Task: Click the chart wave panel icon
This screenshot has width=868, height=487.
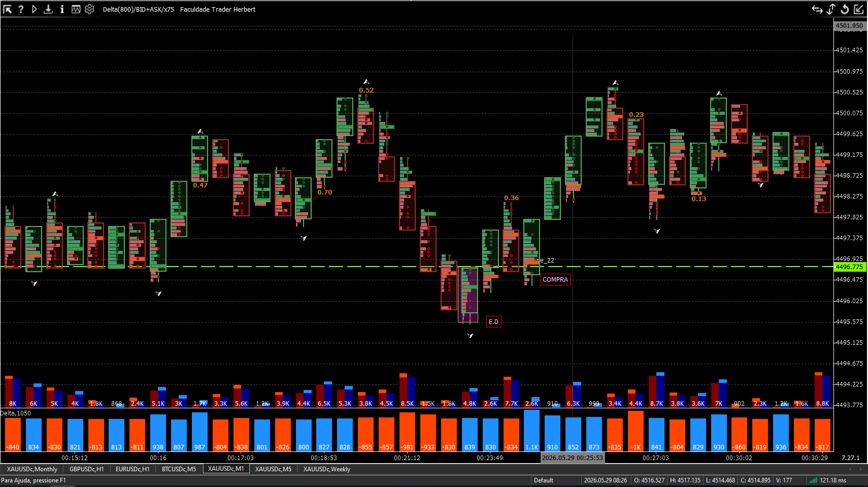Action: click(76, 9)
